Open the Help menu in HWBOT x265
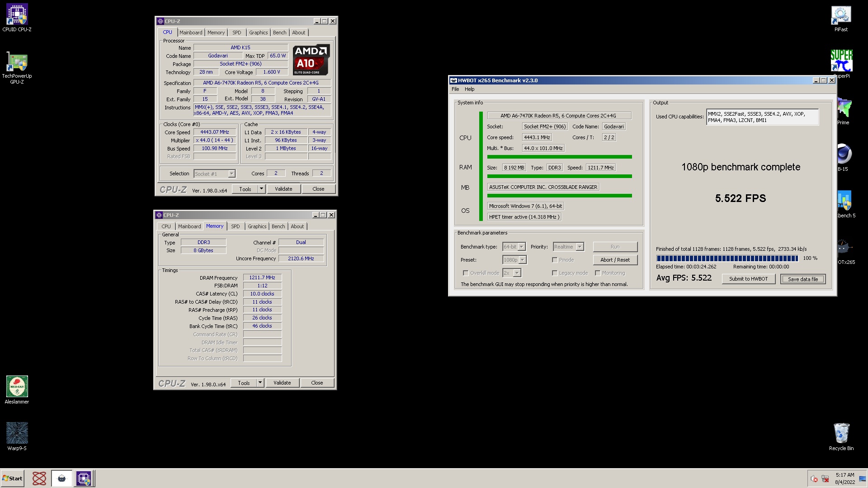 tap(469, 89)
